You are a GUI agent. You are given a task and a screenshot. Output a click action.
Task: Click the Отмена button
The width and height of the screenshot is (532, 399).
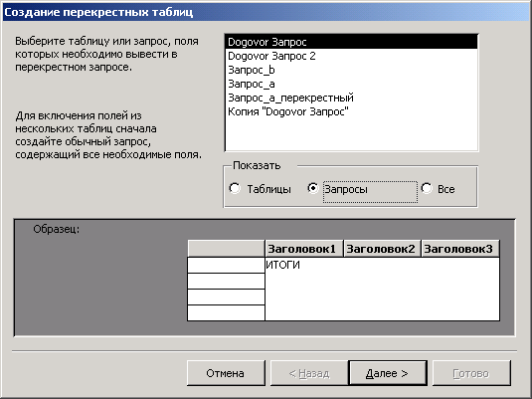coord(226,373)
